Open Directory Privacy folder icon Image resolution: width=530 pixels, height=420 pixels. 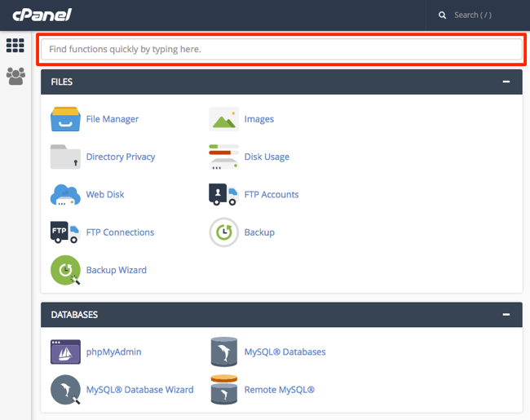[65, 157]
